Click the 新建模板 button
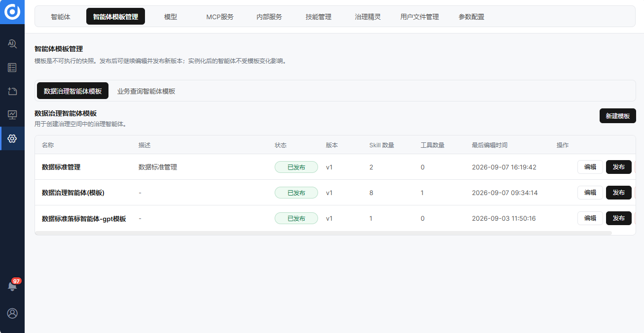 (618, 116)
